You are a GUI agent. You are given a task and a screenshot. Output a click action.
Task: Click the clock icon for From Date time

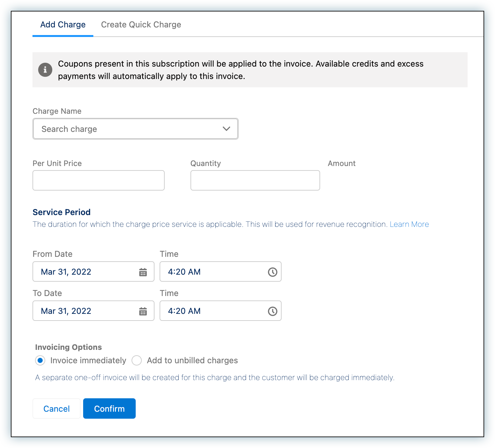[x=272, y=272]
